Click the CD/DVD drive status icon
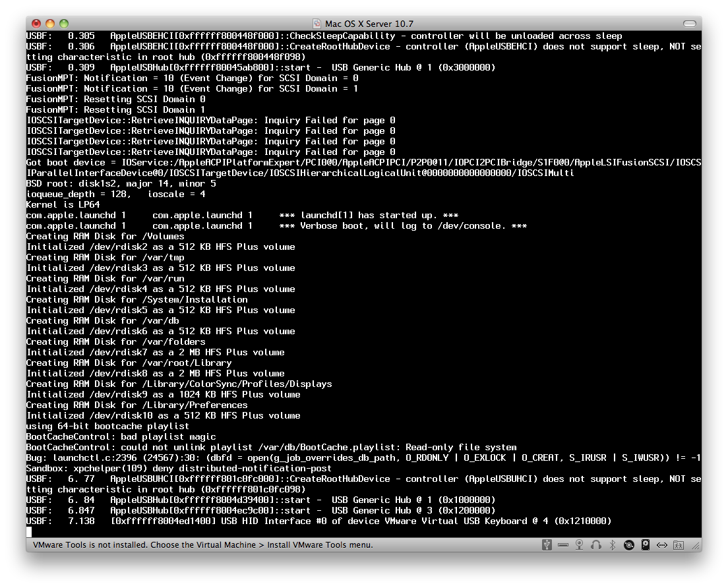This screenshot has width=728, height=588. pos(629,545)
